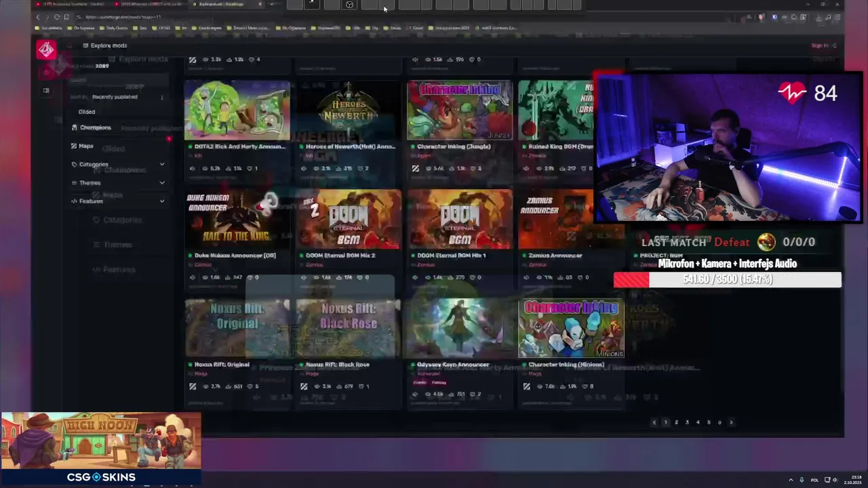Click the comments icon on DOOM Eternal BGM Mix 2 card
Image resolution: width=868 pixels, height=488 pixels.
pyautogui.click(x=360, y=277)
